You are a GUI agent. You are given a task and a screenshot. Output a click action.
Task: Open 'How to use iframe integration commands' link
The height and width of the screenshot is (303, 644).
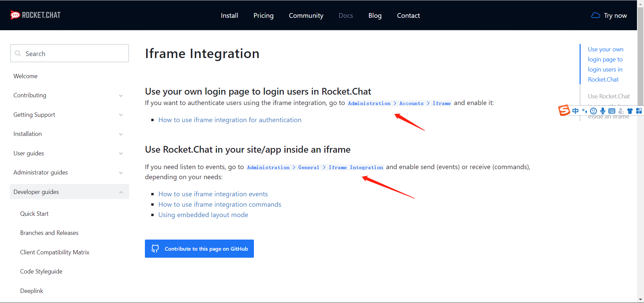[x=220, y=204]
